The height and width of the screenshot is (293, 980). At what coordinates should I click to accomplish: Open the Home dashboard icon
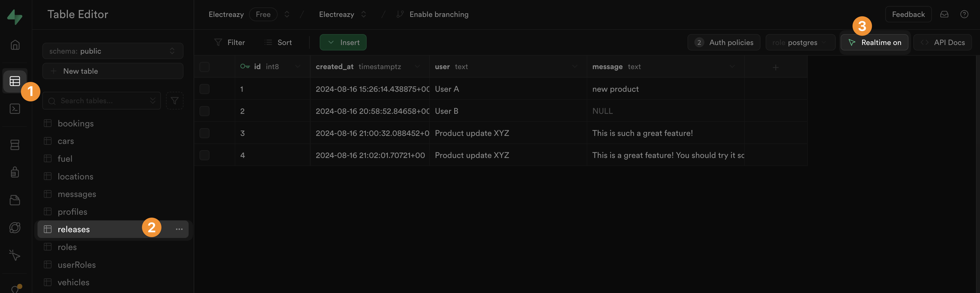pyautogui.click(x=15, y=44)
